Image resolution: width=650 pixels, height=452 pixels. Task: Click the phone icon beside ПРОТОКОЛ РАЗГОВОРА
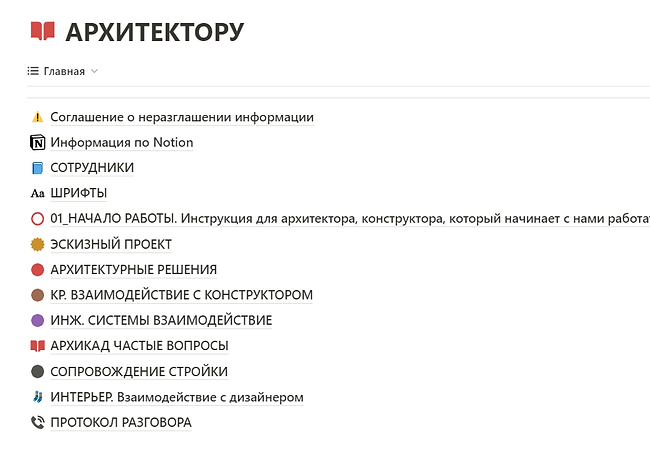point(38,422)
